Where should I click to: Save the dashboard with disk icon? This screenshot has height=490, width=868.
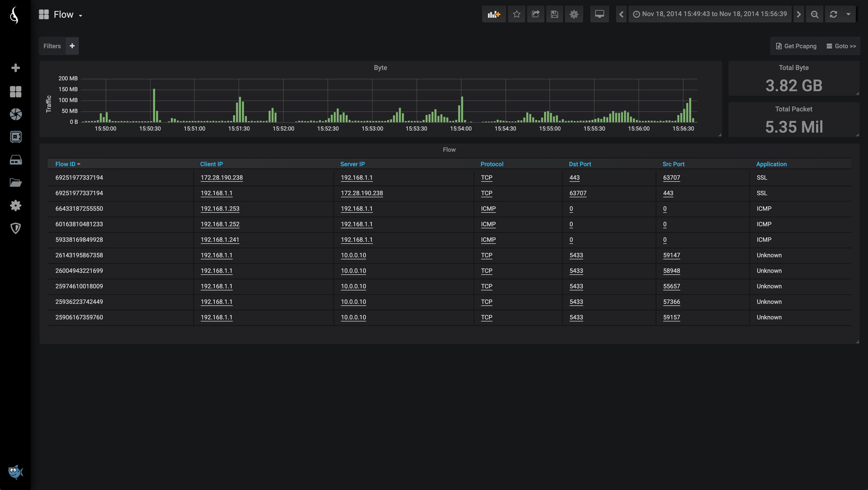coord(555,14)
